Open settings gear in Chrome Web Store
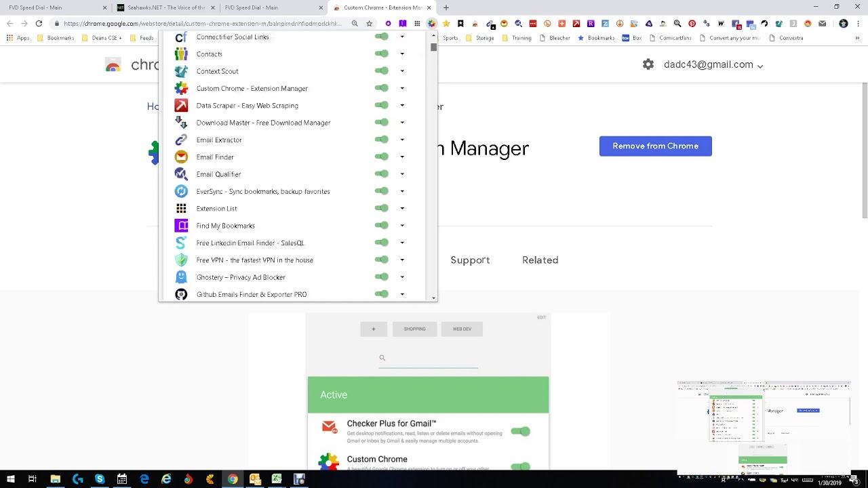The width and height of the screenshot is (868, 488). click(x=648, y=64)
